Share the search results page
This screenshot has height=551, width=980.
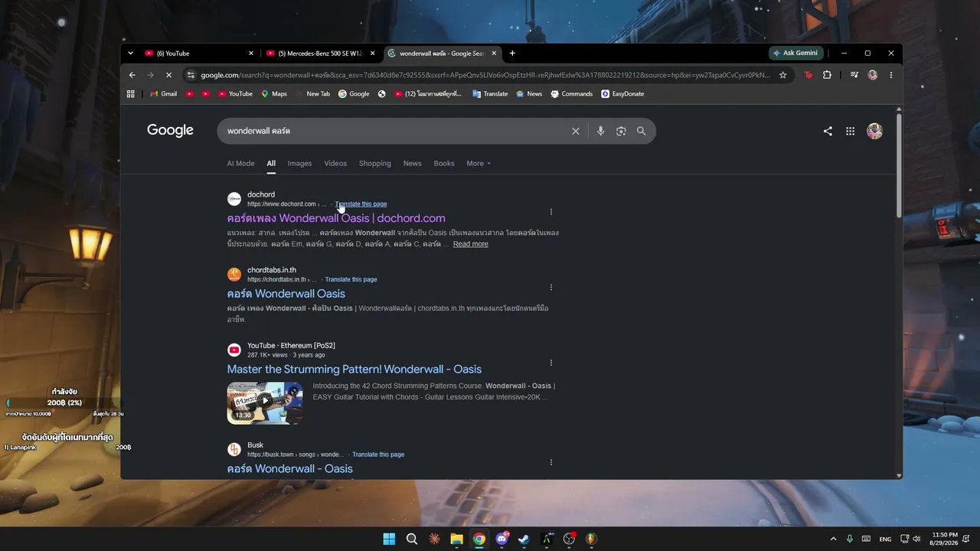pyautogui.click(x=828, y=131)
